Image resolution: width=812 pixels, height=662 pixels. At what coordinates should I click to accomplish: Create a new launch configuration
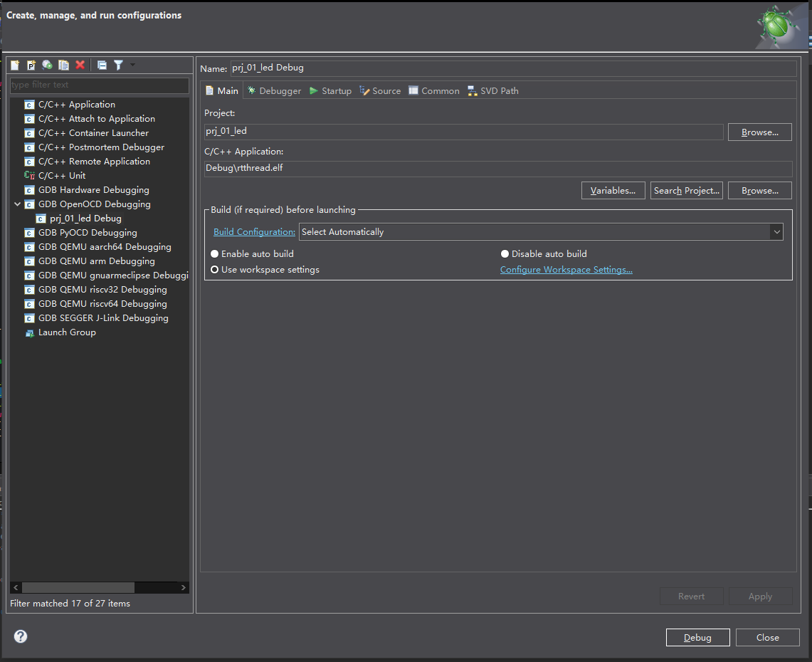point(14,65)
